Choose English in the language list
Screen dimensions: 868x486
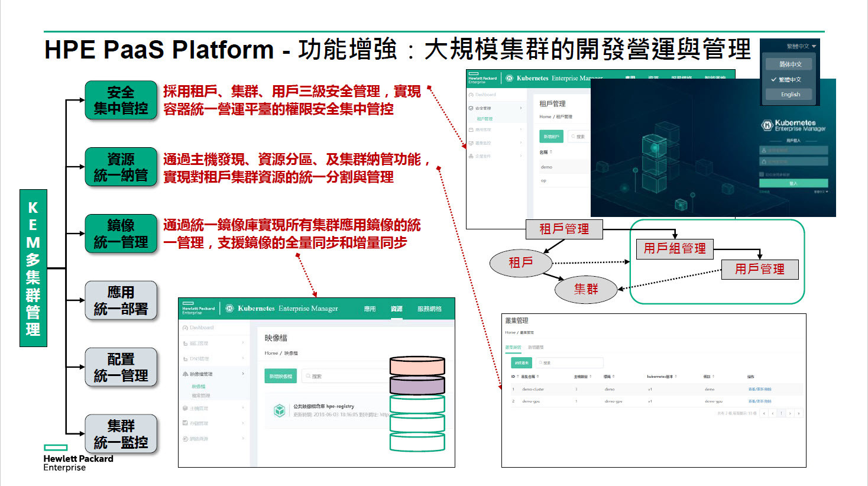tap(790, 95)
